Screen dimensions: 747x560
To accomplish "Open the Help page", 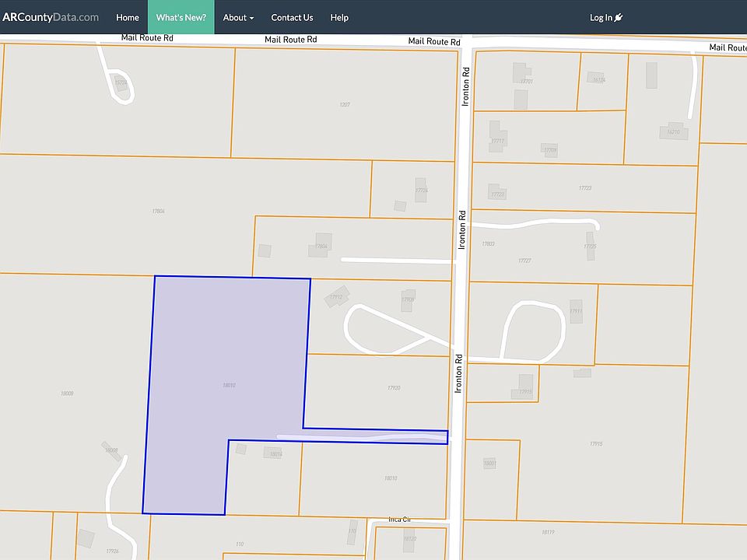I will [339, 17].
